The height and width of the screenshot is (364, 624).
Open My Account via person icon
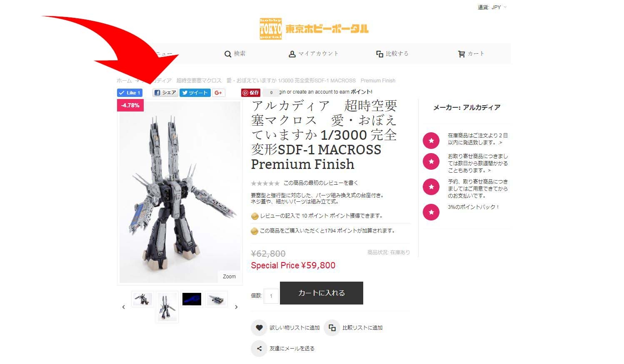pos(292,54)
